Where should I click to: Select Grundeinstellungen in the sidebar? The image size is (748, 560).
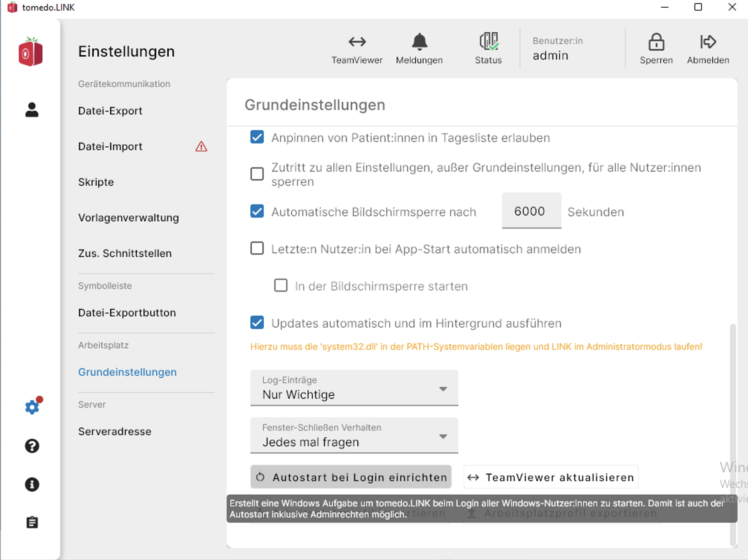point(127,372)
